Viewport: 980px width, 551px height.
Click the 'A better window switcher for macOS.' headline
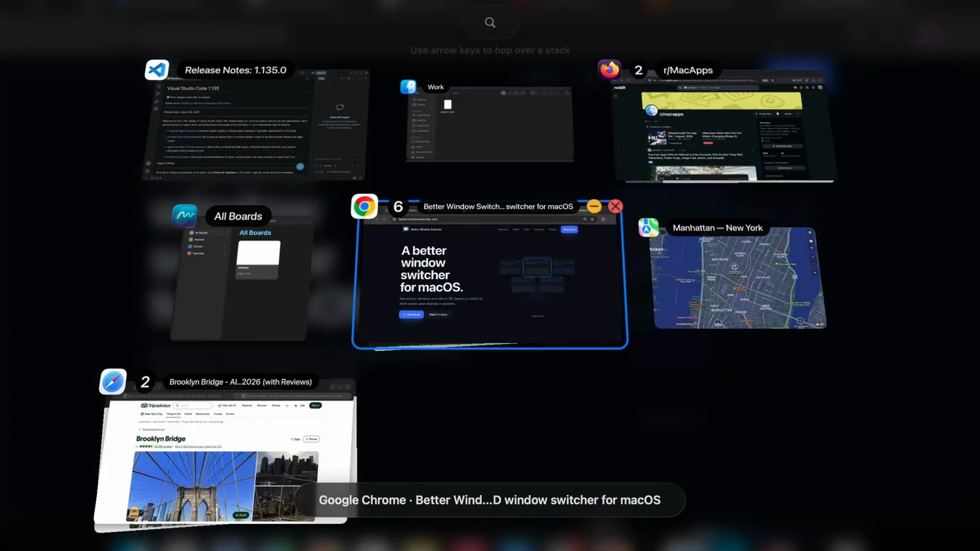[431, 269]
